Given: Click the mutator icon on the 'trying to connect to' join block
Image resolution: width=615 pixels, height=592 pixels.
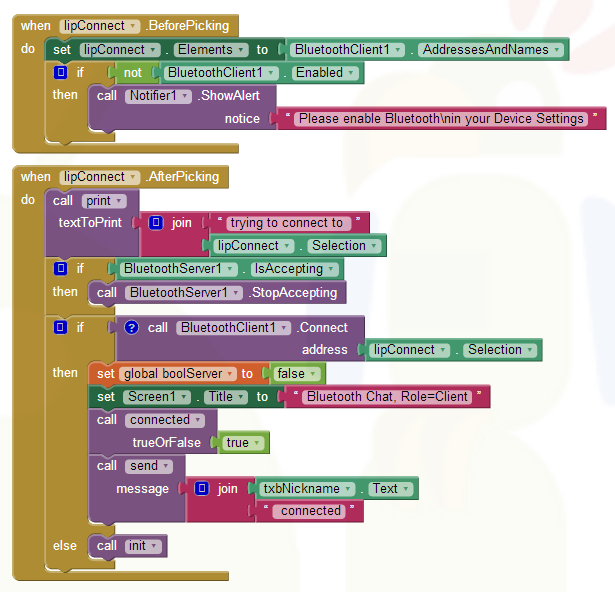Looking at the screenshot, I should pos(156,223).
